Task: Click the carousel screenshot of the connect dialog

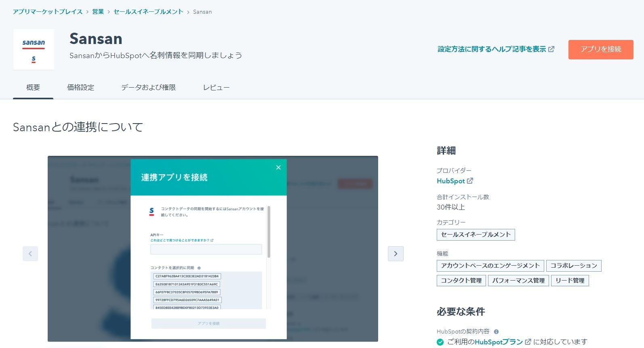Action: (x=213, y=249)
